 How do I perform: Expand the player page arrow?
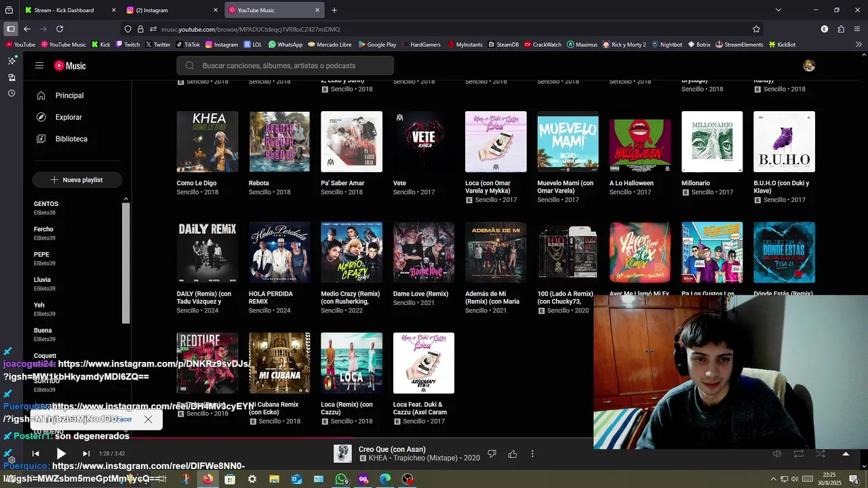click(846, 453)
